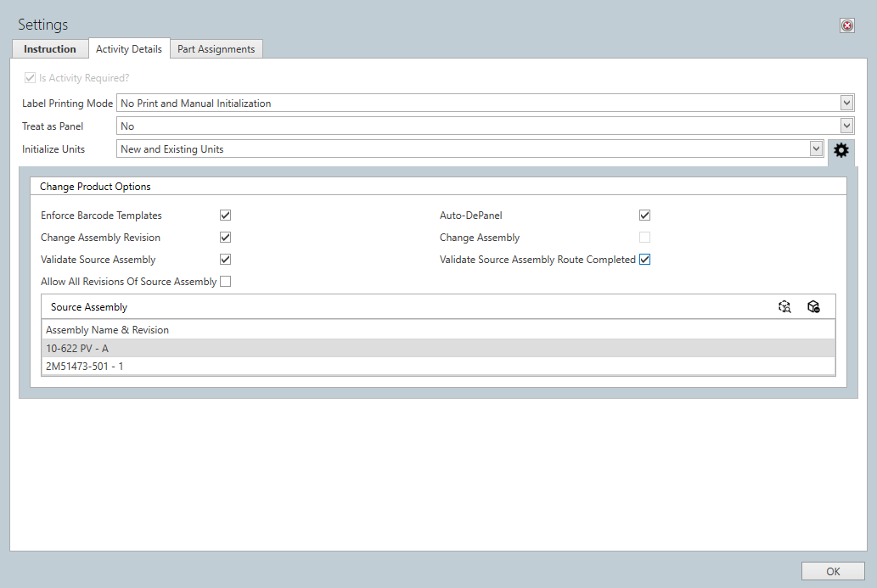The height and width of the screenshot is (588, 877).
Task: Switch to the Instruction tab
Action: click(x=49, y=48)
